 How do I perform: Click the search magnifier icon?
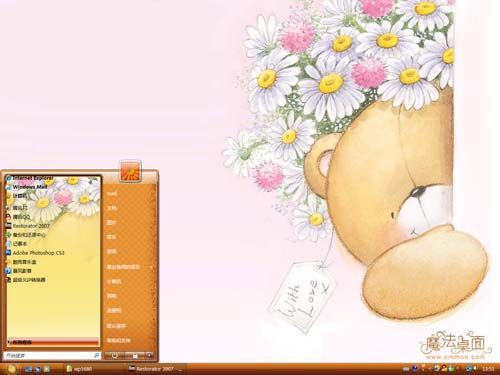pos(96,356)
